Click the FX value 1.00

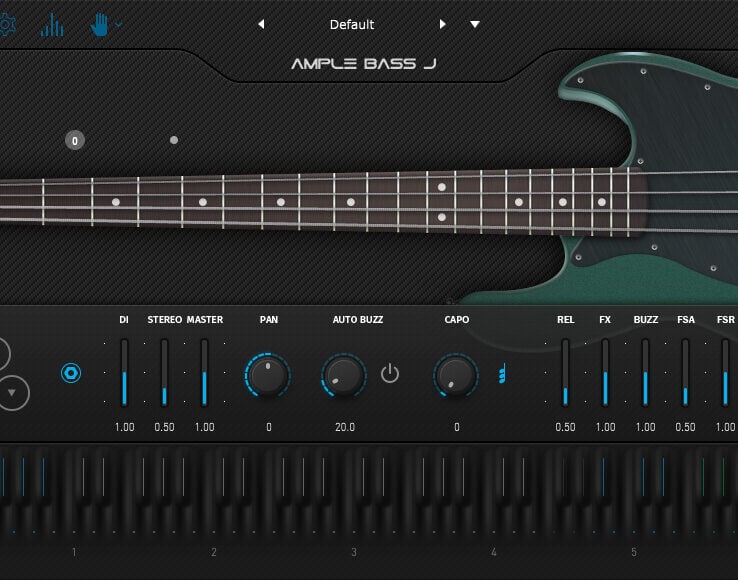click(605, 427)
